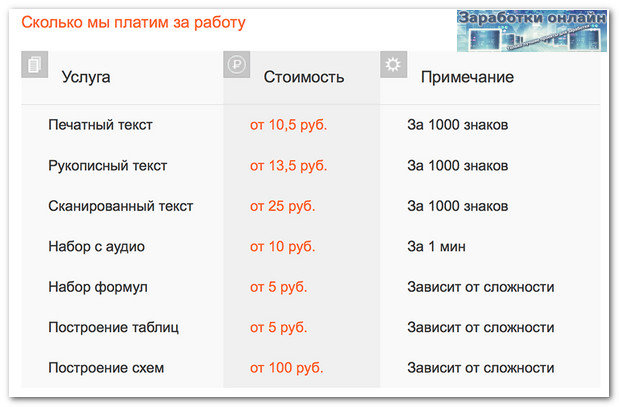Select the Построение таблиц row label
Viewport: 619px width, 407px height.
113,328
